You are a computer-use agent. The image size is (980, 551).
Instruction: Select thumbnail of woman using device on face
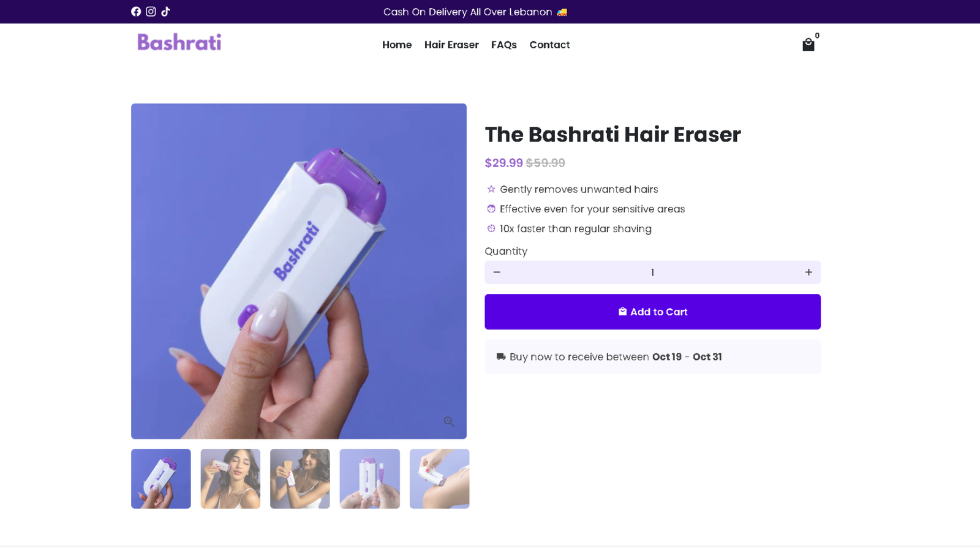(230, 479)
